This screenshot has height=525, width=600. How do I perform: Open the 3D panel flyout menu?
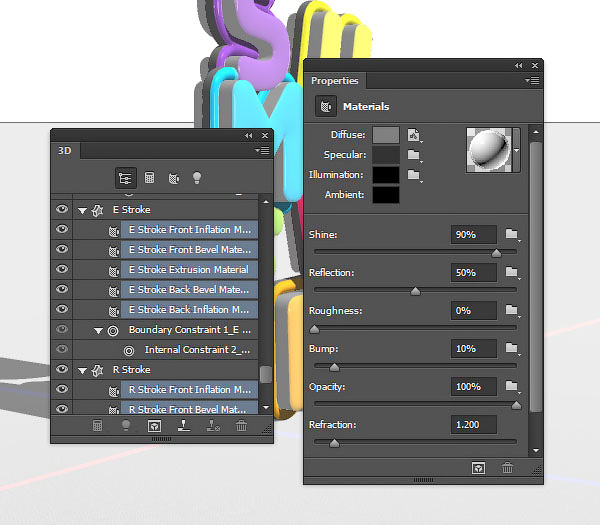click(262, 150)
